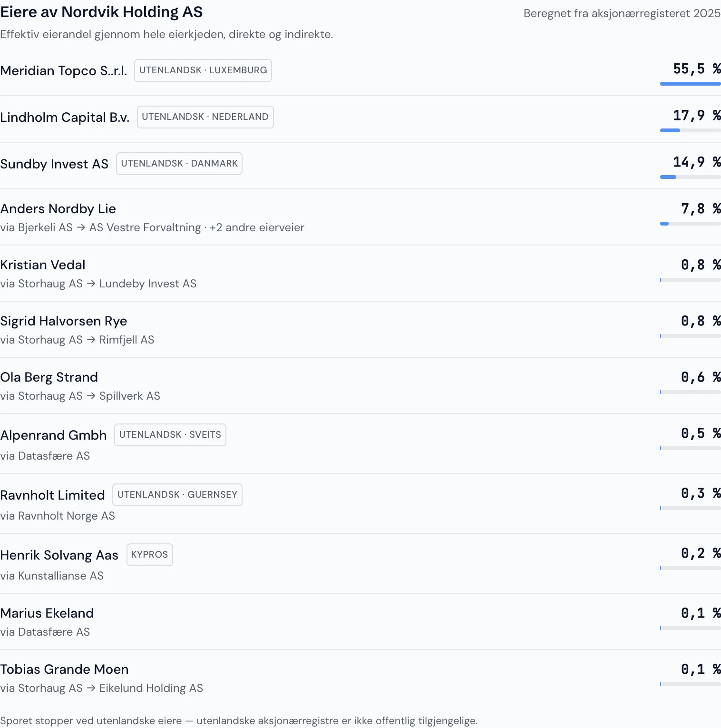Click the 'UTENLANDSK · NEDERLAND' badge

point(205,117)
